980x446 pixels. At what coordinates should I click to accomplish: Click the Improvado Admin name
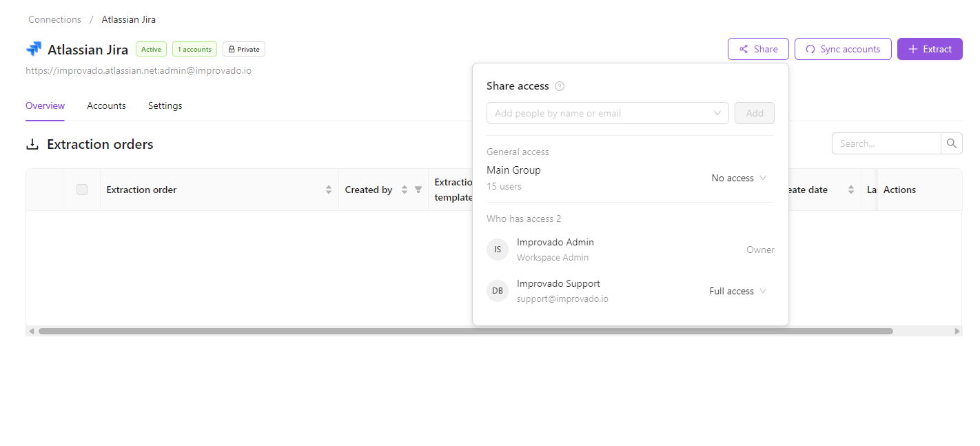[x=555, y=242]
